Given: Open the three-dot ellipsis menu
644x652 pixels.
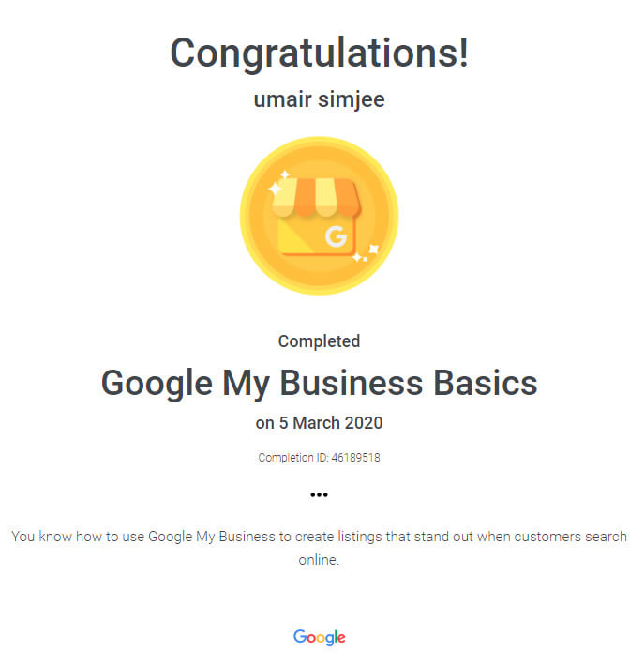Looking at the screenshot, I should point(319,494).
